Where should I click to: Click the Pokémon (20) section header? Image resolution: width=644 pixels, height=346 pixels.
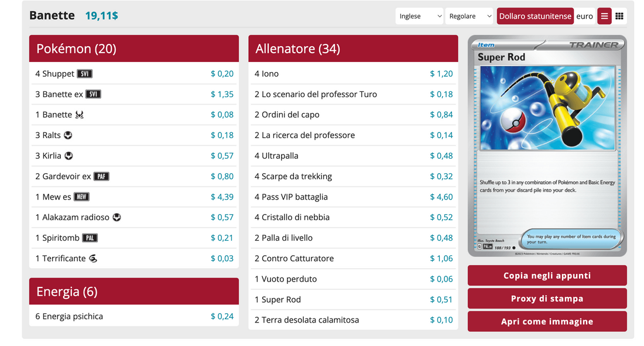tap(134, 49)
